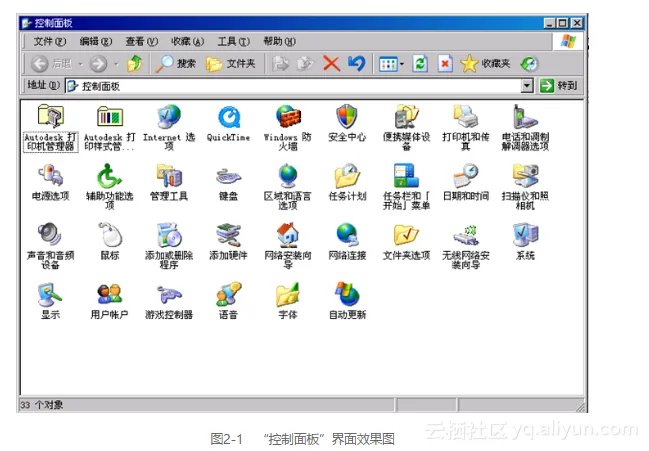The width and height of the screenshot is (649, 451).
Task: Click the red X delete icon
Action: click(332, 64)
